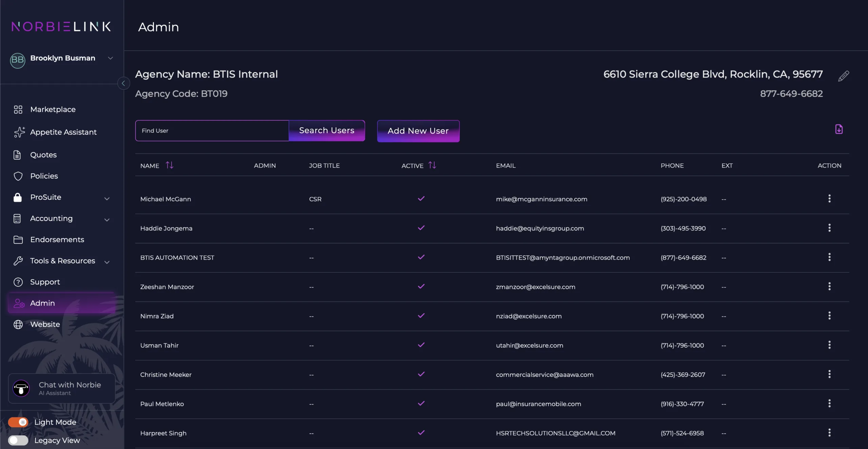Click the pencil edit icon beside agency address
The width and height of the screenshot is (868, 449).
coord(844,76)
